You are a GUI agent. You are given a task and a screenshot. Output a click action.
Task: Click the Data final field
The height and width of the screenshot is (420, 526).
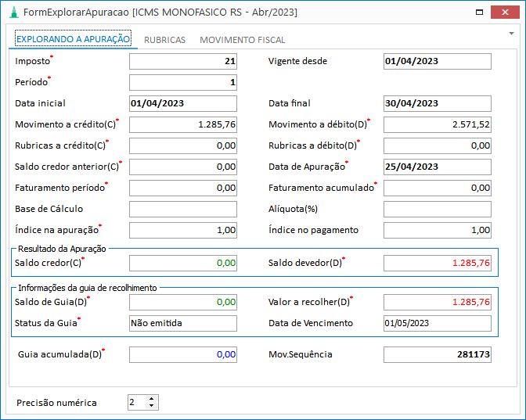(x=437, y=103)
